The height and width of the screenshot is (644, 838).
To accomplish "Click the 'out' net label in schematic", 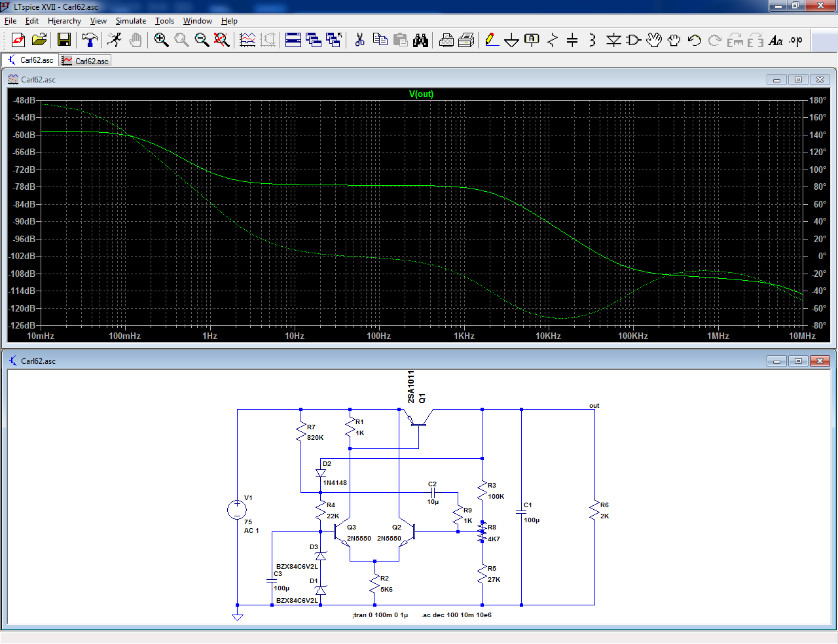I will 594,406.
